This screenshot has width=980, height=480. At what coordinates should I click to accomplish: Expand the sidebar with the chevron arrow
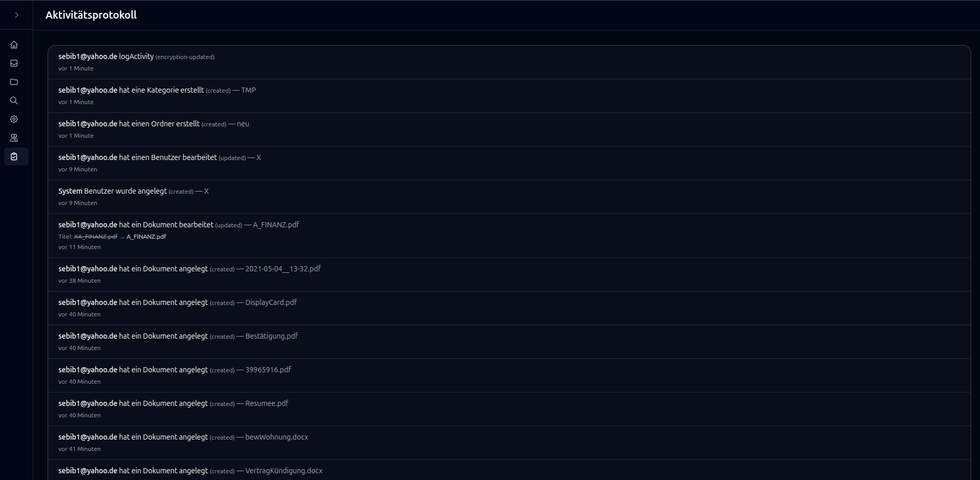click(17, 15)
